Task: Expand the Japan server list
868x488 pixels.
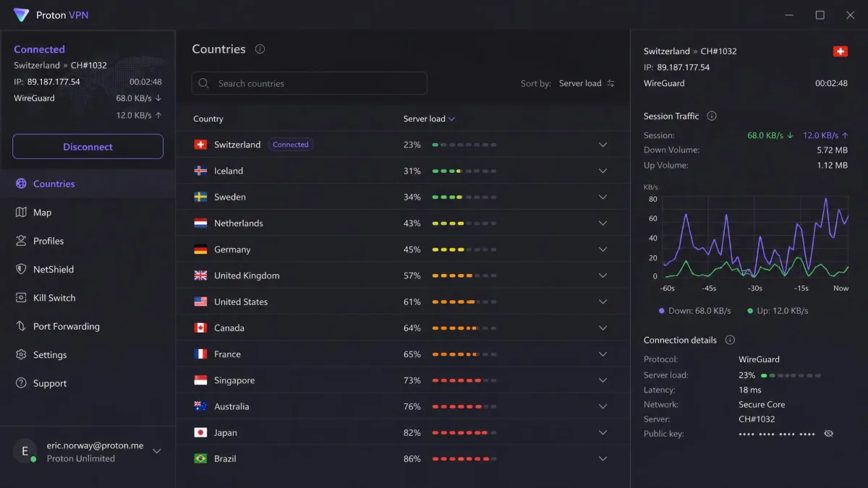Action: 603,432
